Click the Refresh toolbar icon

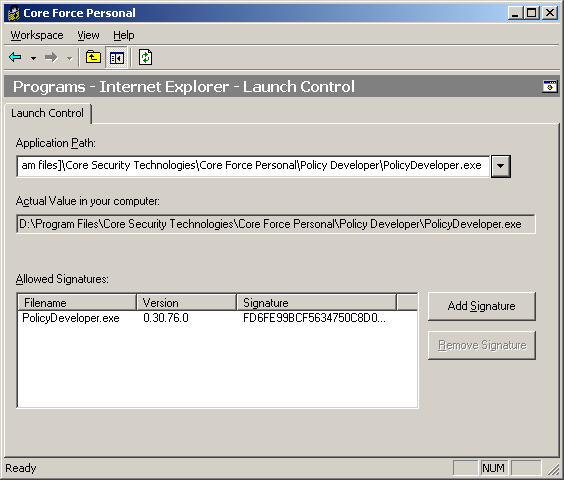point(145,57)
